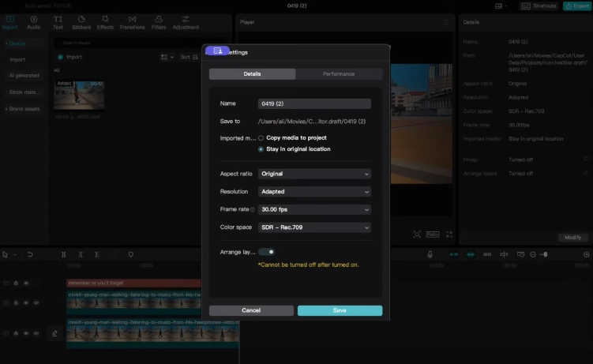Switch to the Details tab
Screen dimensions: 593x364
(x=252, y=74)
